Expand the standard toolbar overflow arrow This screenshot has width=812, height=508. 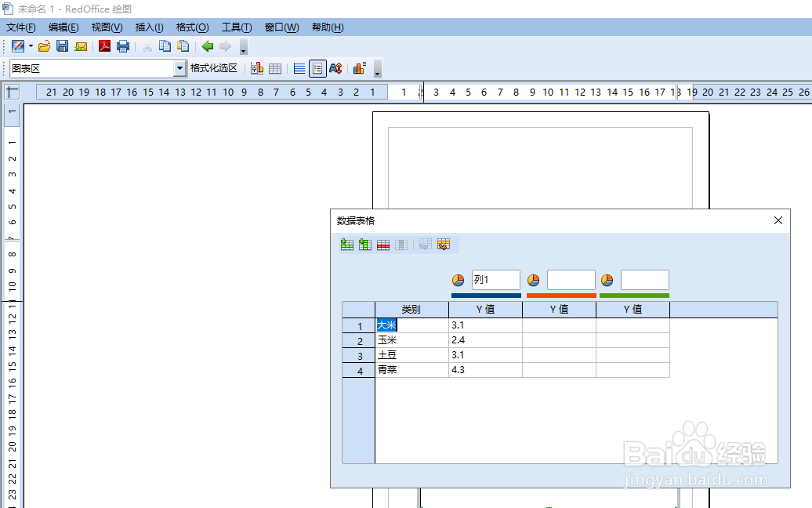pos(244,46)
